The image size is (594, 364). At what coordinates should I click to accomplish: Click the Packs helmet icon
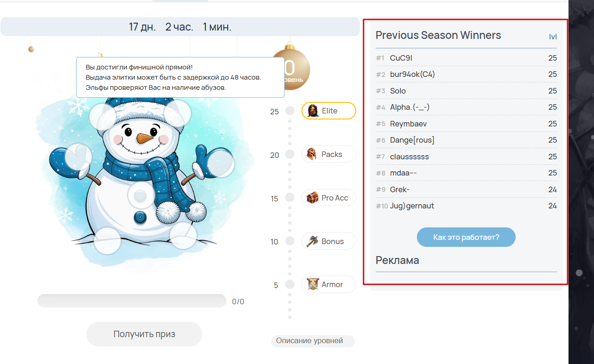click(x=312, y=154)
